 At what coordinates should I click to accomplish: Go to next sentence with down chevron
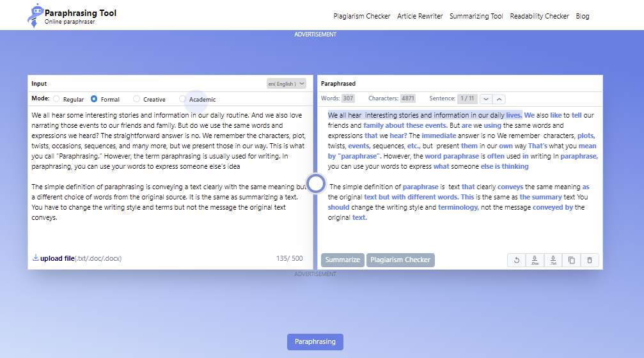486,99
